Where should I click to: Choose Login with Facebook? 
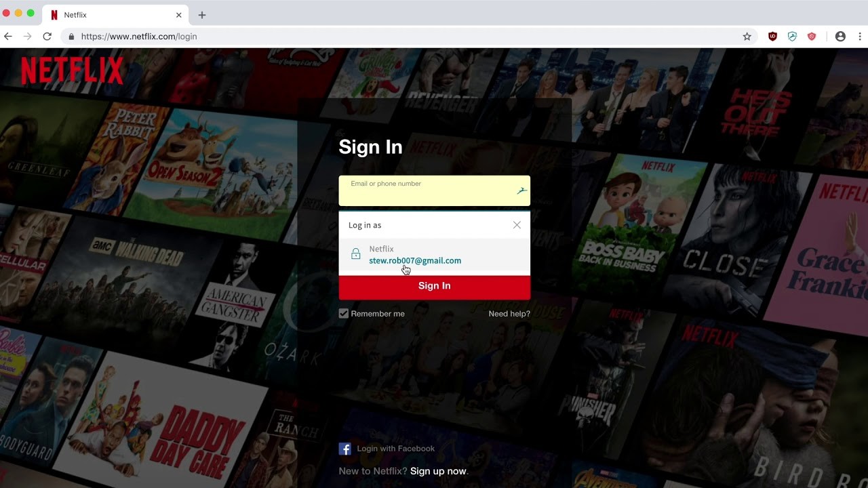[x=396, y=449]
